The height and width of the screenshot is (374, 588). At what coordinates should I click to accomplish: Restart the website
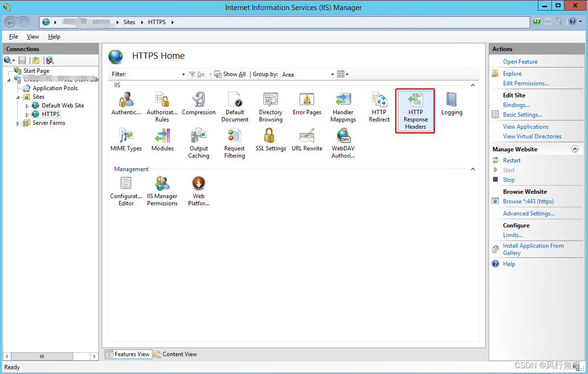tap(512, 160)
